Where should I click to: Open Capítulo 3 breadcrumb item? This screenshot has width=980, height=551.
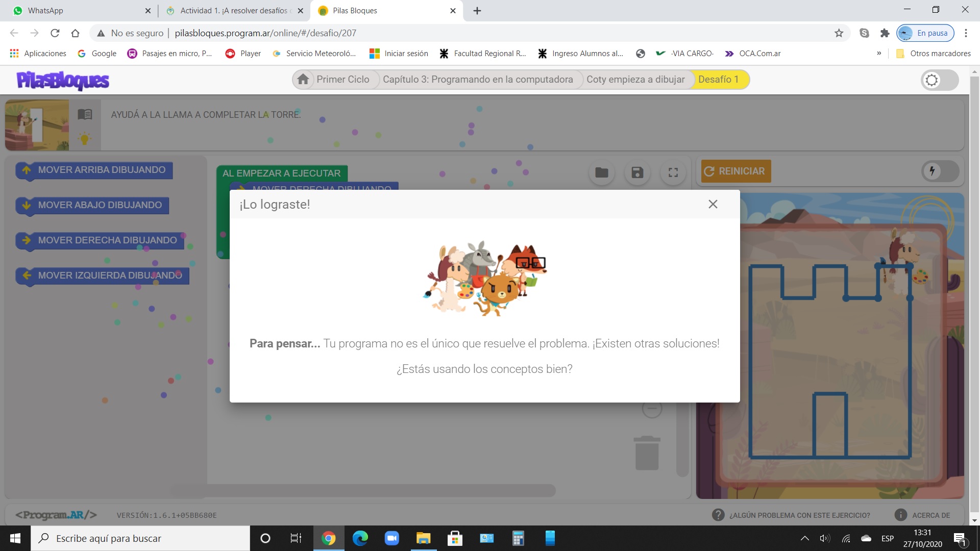point(477,80)
